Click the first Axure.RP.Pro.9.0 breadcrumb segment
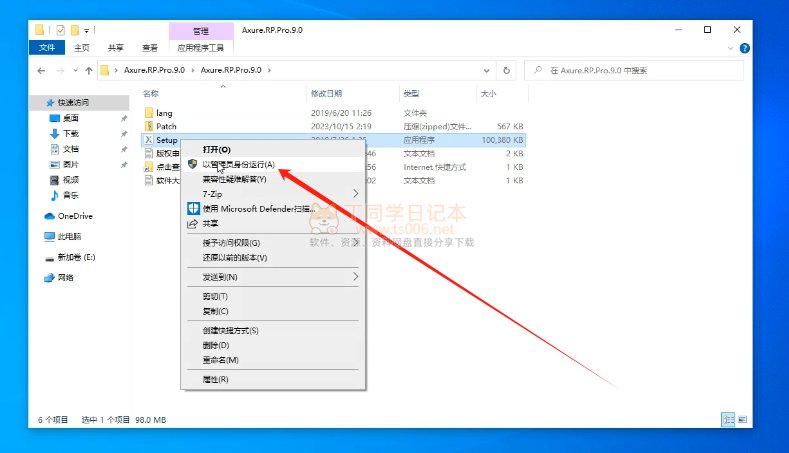 (154, 70)
